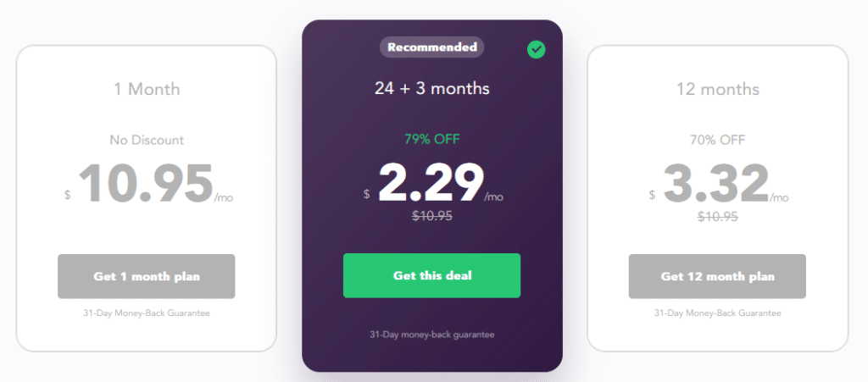Open the money-back guarantee text under 12 month plan
This screenshot has height=382, width=868.
717,313
